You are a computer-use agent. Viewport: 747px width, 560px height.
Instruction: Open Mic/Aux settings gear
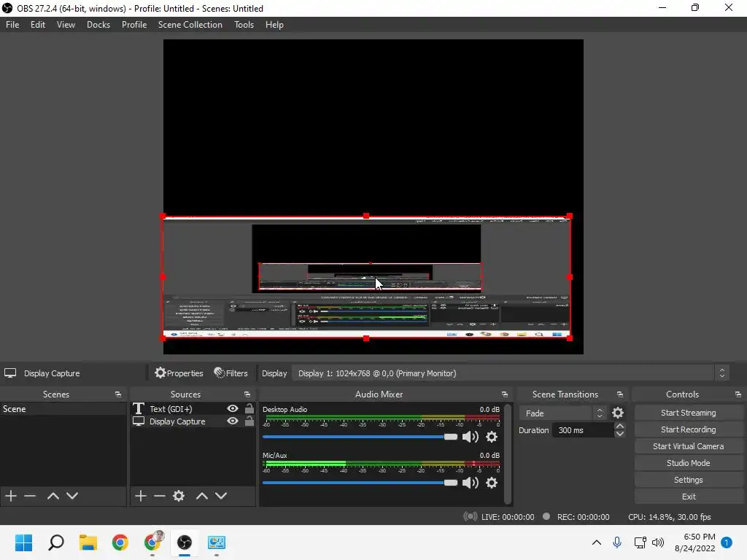(x=492, y=483)
